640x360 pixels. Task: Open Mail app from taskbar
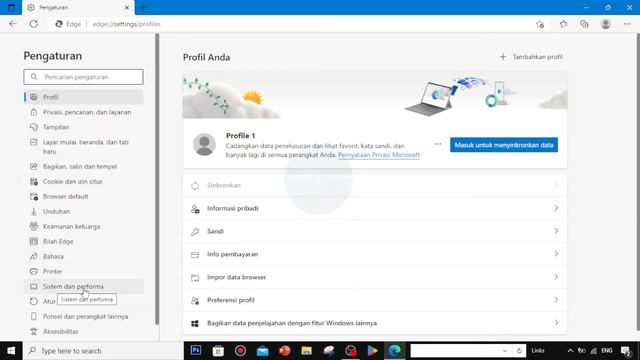[262, 351]
